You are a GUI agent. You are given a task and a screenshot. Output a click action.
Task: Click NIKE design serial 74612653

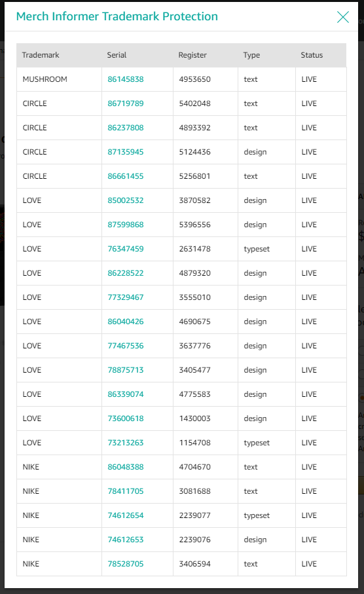point(126,540)
